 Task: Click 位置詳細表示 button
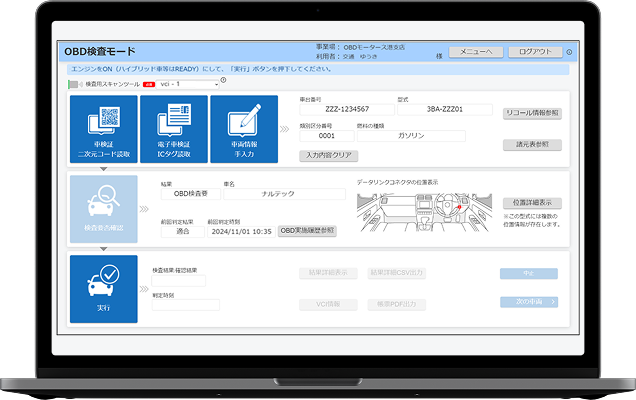[532, 203]
